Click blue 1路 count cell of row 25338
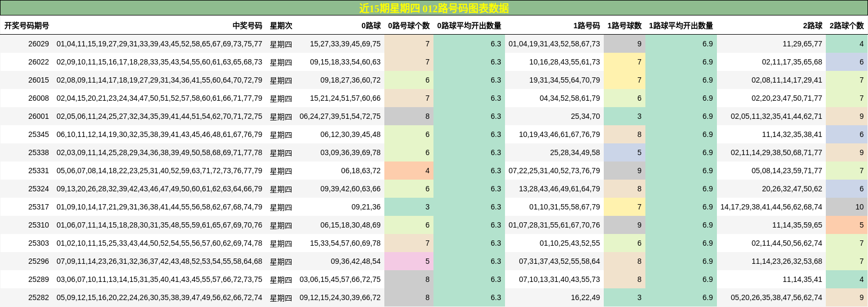 (625, 152)
